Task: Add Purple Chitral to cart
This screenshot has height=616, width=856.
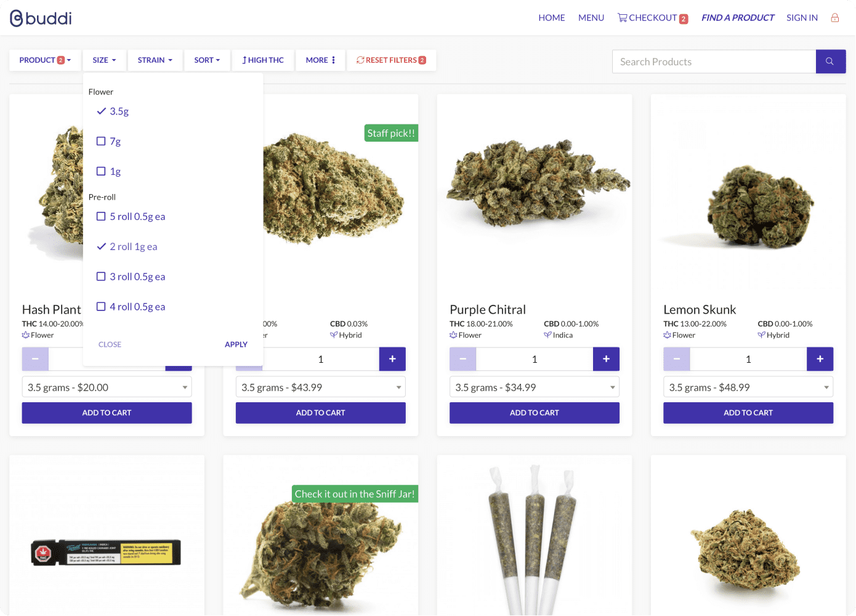Action: coord(535,413)
